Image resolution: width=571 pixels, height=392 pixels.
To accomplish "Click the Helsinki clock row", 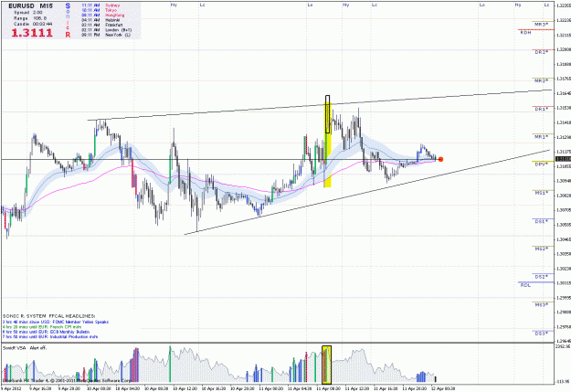I will tap(100, 20).
